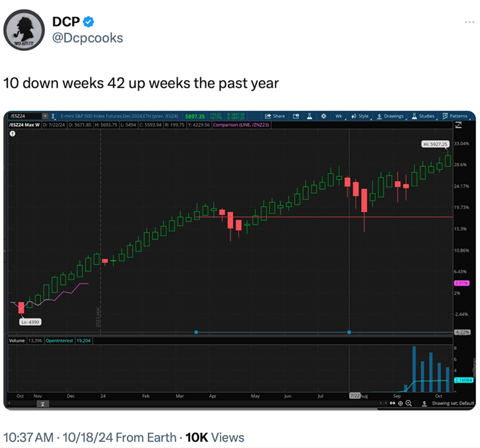The height and width of the screenshot is (448, 480).
Task: Open the chart settings gear icon
Action: click(323, 116)
